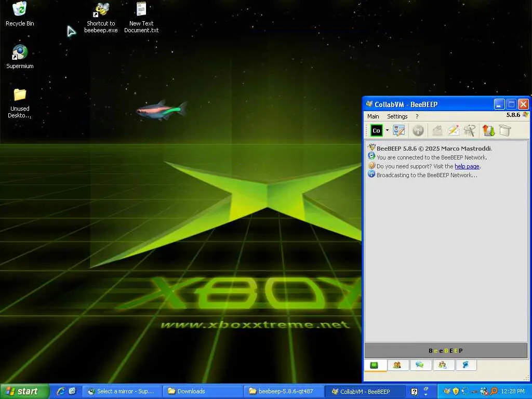Switch to the blue pin favorites tab
The width and height of the screenshot is (532, 399).
(x=465, y=365)
